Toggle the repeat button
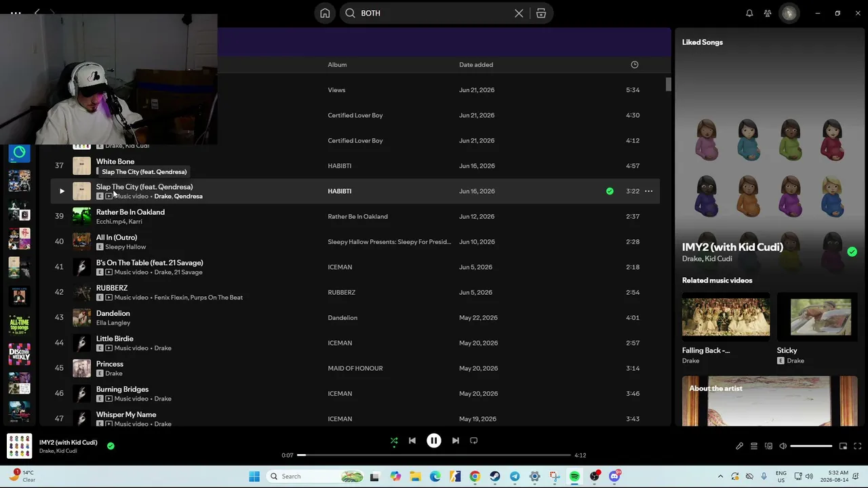Screen dimensions: 868x488 point(474,441)
